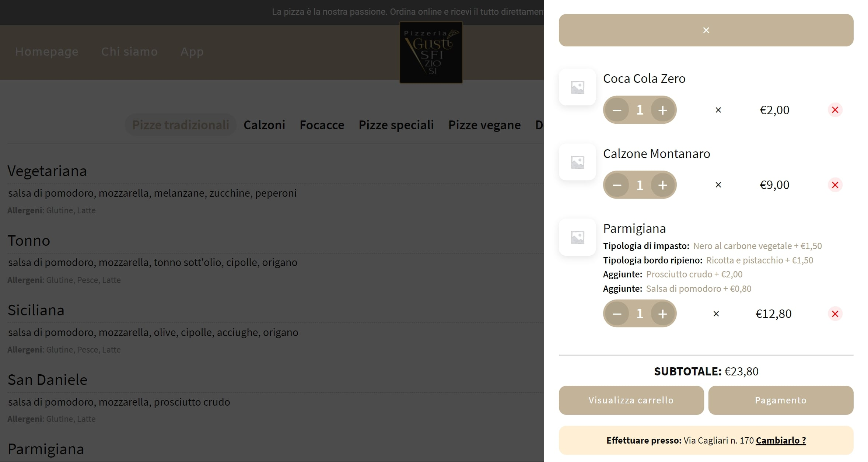This screenshot has height=462, width=868.
Task: Click the Calzone Montanaro item name
Action: (x=657, y=154)
